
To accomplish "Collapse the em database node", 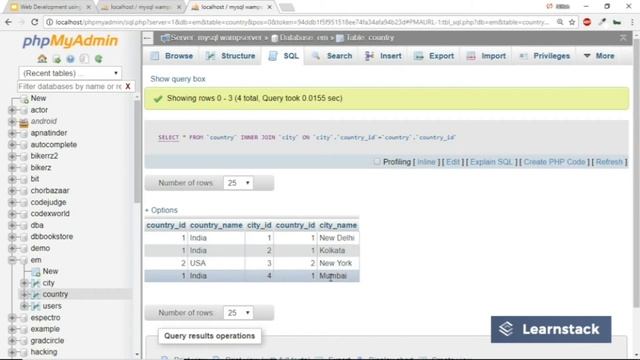I will click(11, 260).
